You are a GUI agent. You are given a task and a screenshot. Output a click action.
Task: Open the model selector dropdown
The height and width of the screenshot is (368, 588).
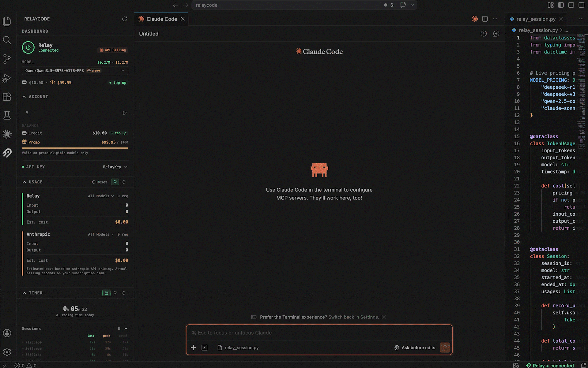(x=75, y=70)
